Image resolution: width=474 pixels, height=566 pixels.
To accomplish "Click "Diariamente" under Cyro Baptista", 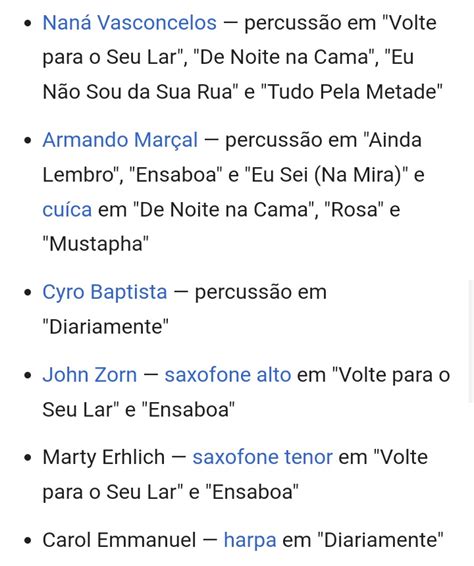I will pos(105,327).
